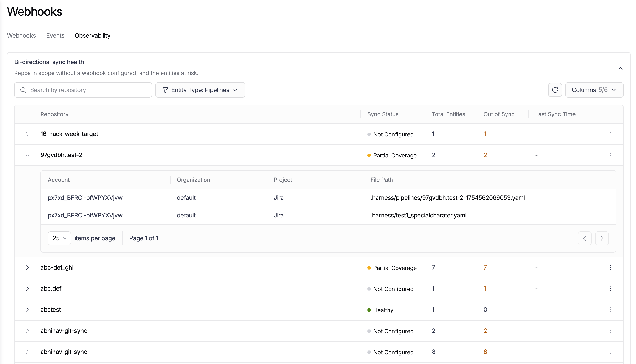Switch to the Webhooks tab
The width and height of the screenshot is (636, 364).
(21, 35)
